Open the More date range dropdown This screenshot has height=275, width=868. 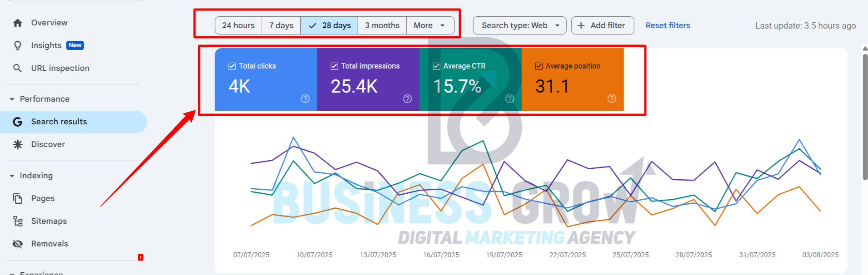pos(430,25)
